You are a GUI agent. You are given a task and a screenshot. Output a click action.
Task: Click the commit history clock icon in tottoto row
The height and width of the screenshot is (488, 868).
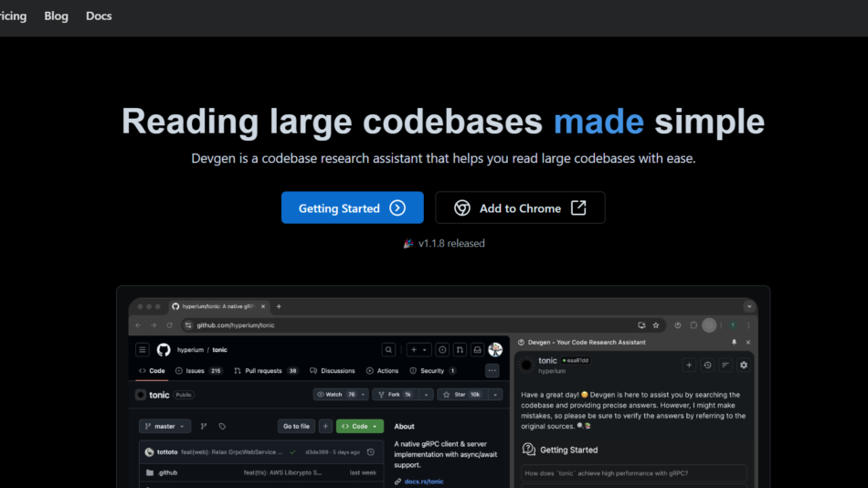click(x=371, y=452)
